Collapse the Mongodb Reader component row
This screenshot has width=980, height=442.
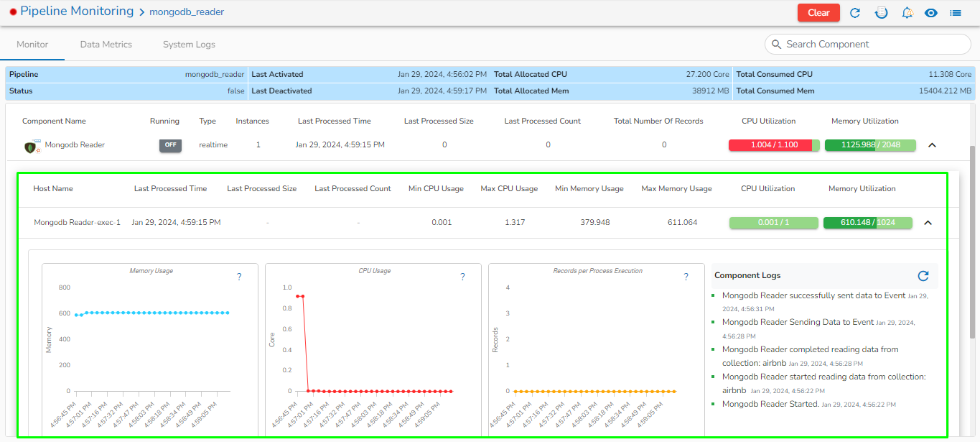click(933, 145)
